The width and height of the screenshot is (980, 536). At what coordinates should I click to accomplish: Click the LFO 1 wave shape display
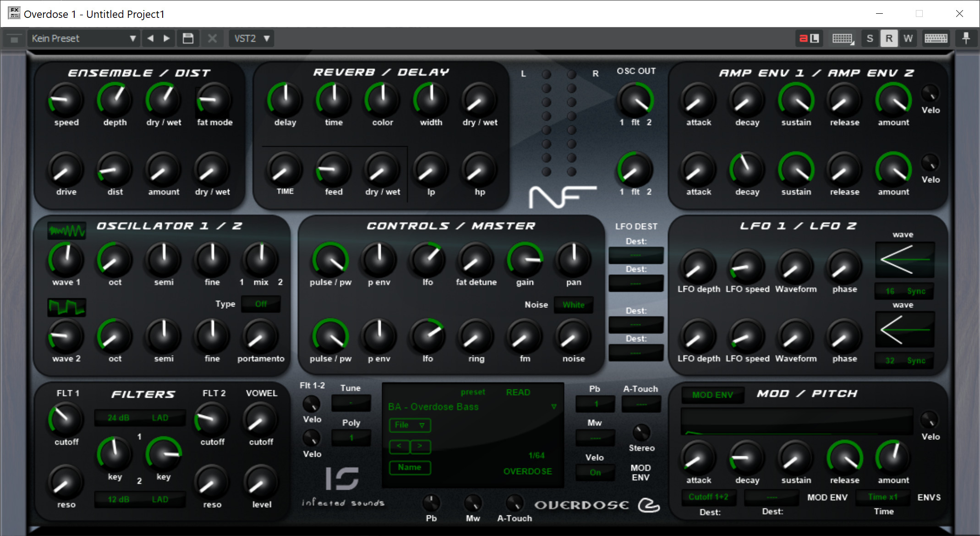905,260
